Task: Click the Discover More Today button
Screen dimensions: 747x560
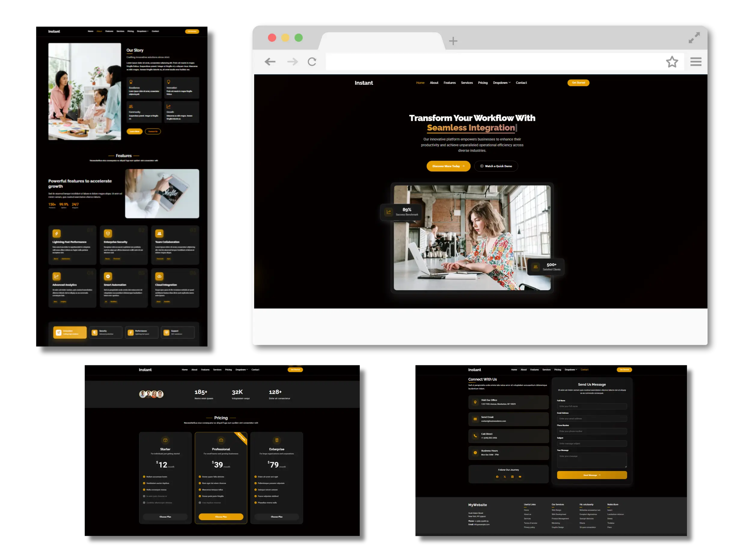Action: click(x=448, y=166)
